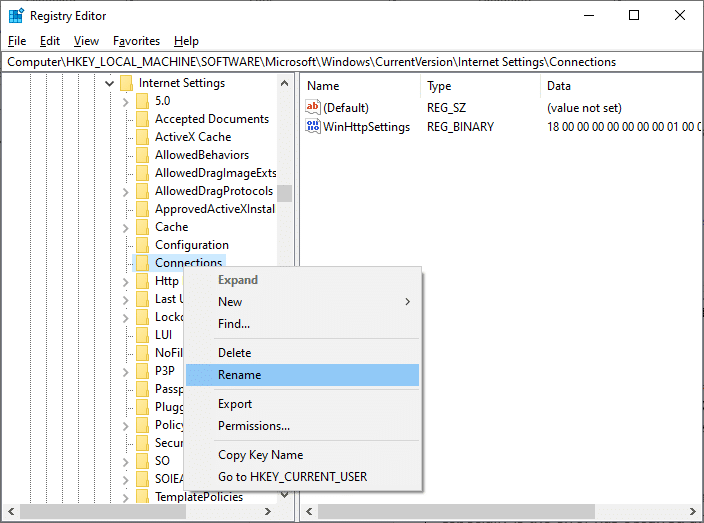Choose Rename from the context menu
The image size is (704, 523).
(x=303, y=375)
